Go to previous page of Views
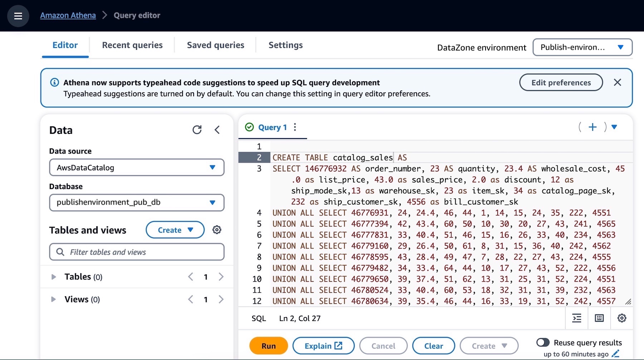 click(x=191, y=299)
